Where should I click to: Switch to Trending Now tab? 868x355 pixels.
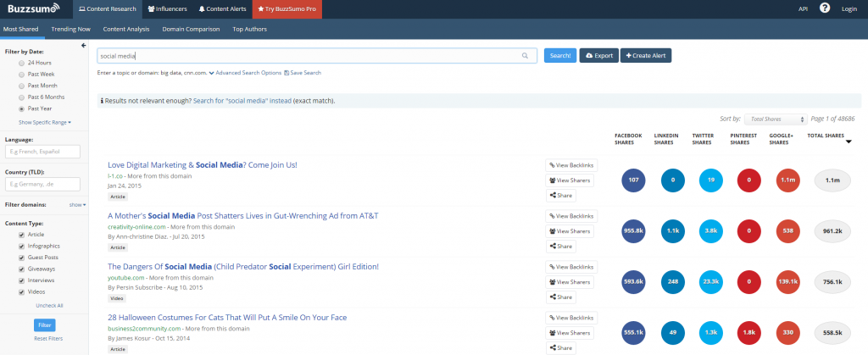coord(71,30)
